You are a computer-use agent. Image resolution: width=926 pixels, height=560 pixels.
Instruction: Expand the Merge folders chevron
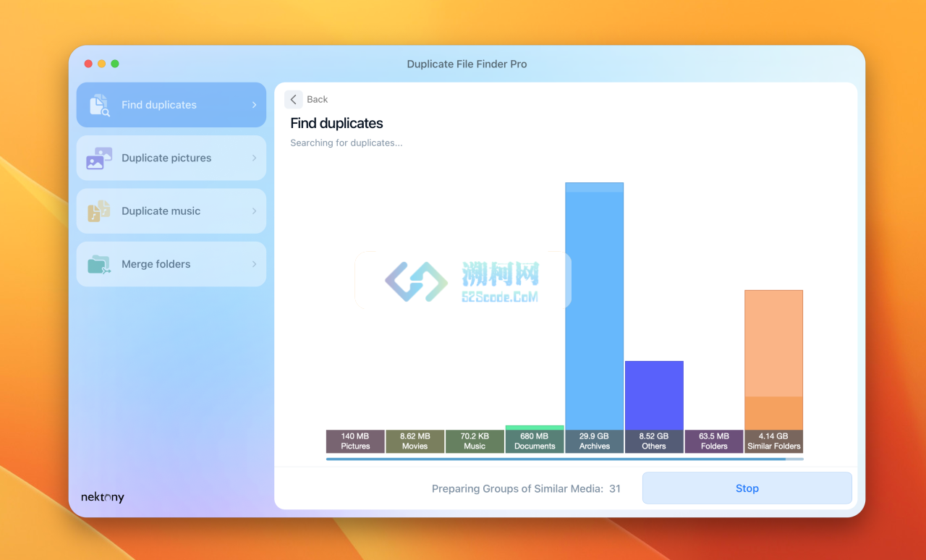[x=254, y=264]
